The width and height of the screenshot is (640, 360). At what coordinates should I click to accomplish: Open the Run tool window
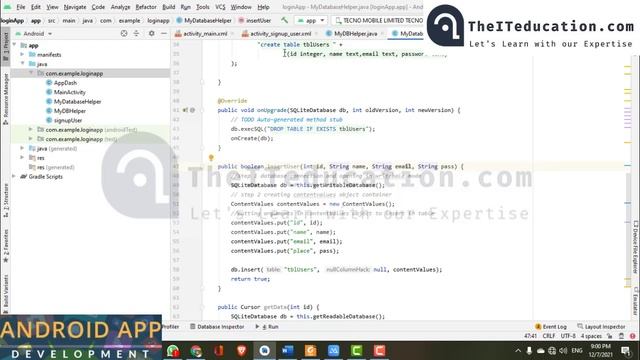coord(267,327)
